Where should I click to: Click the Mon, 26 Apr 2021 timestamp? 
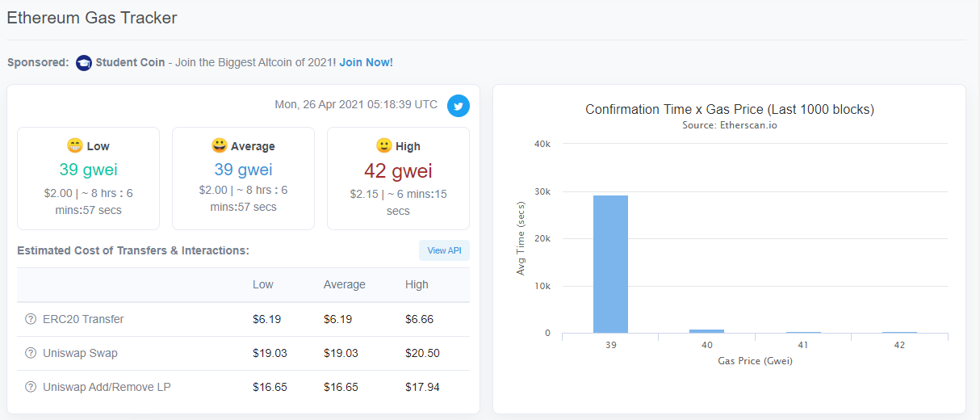point(356,104)
